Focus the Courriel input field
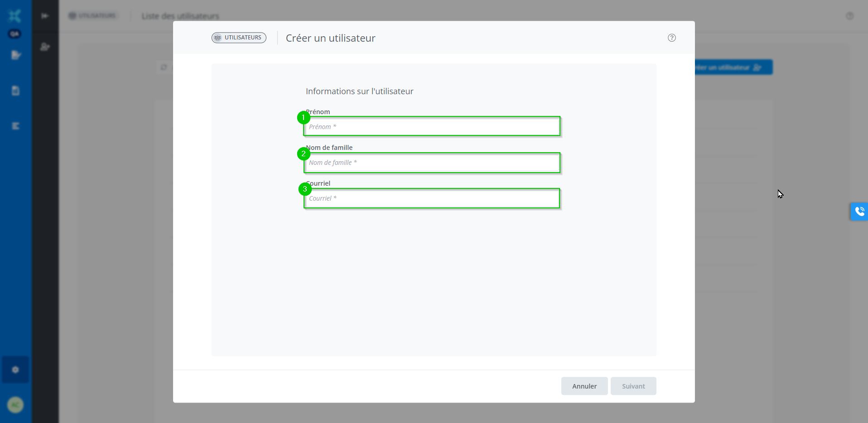This screenshot has width=868, height=423. coord(432,198)
